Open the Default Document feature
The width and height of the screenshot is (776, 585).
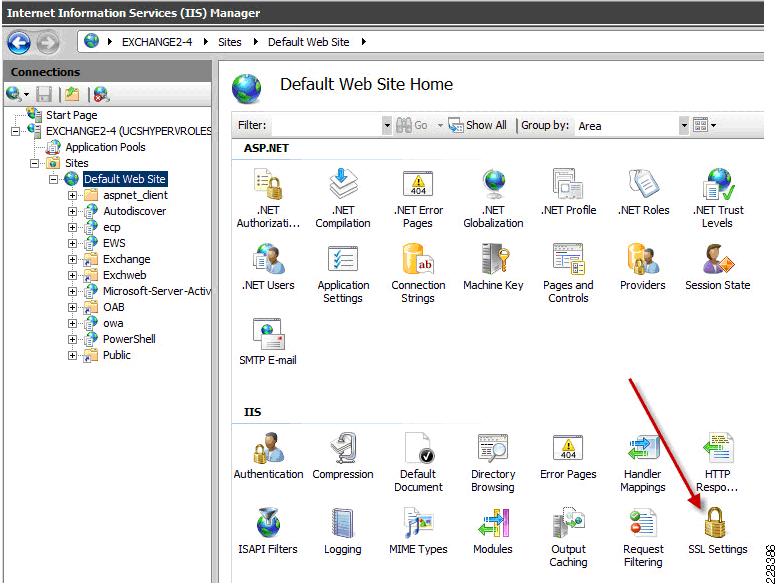coord(418,462)
